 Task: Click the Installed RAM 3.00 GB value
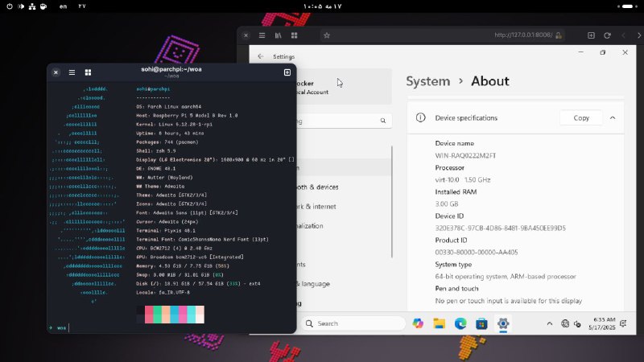tap(447, 204)
